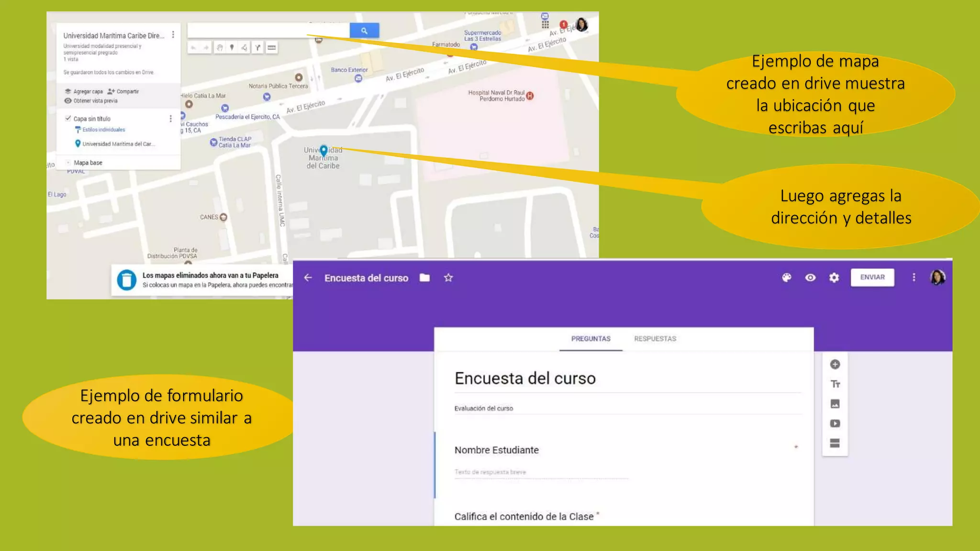980x551 pixels.
Task: Select the draw line tool
Action: [x=244, y=47]
